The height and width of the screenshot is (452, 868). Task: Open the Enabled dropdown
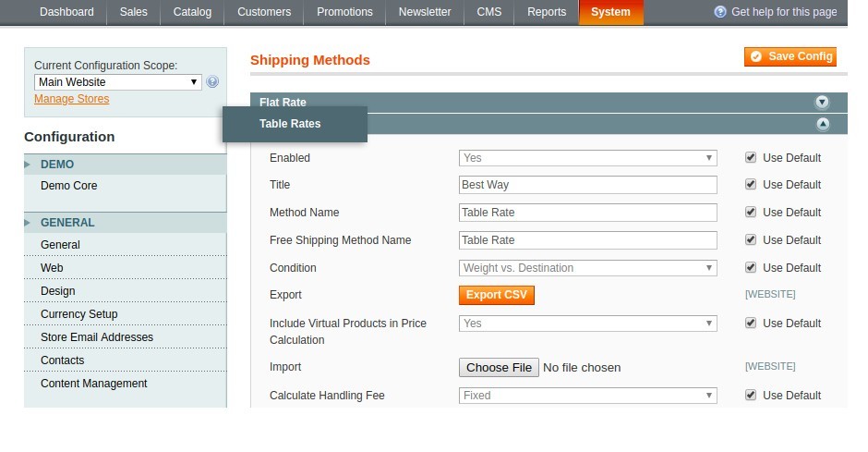(x=588, y=158)
